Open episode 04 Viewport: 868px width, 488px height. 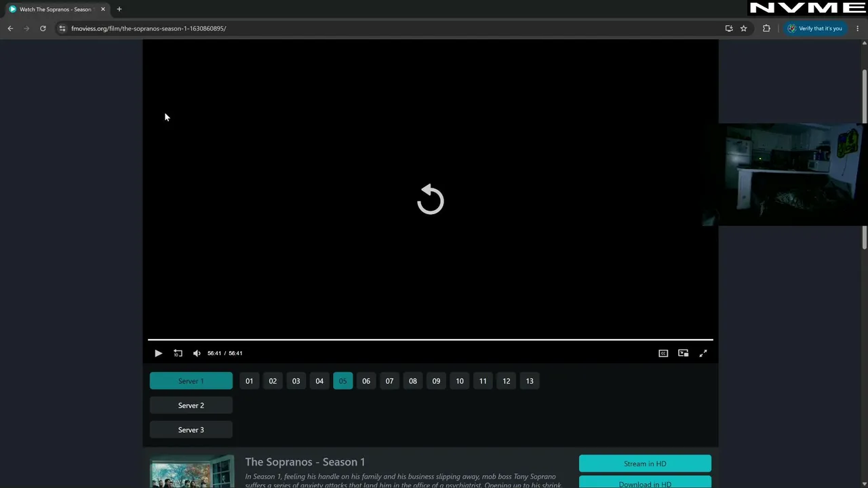click(x=319, y=381)
